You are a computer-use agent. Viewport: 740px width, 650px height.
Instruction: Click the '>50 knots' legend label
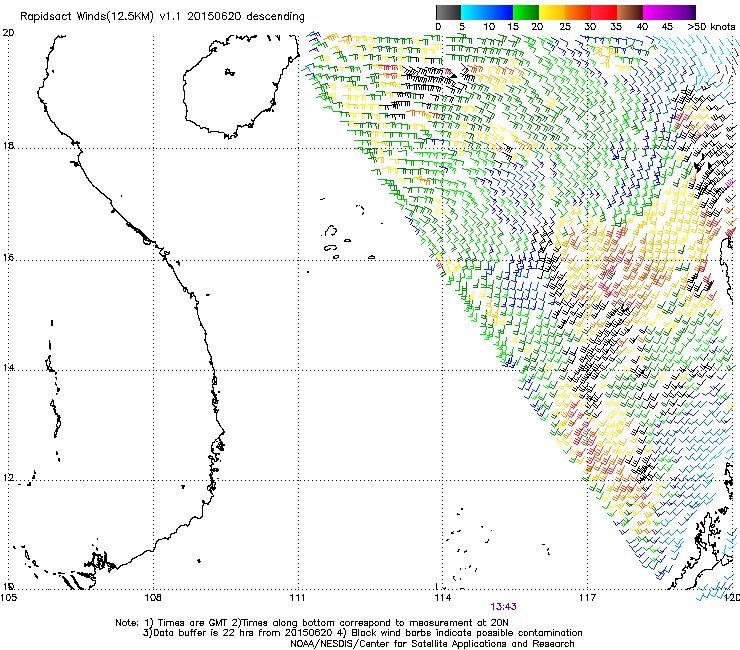click(711, 27)
